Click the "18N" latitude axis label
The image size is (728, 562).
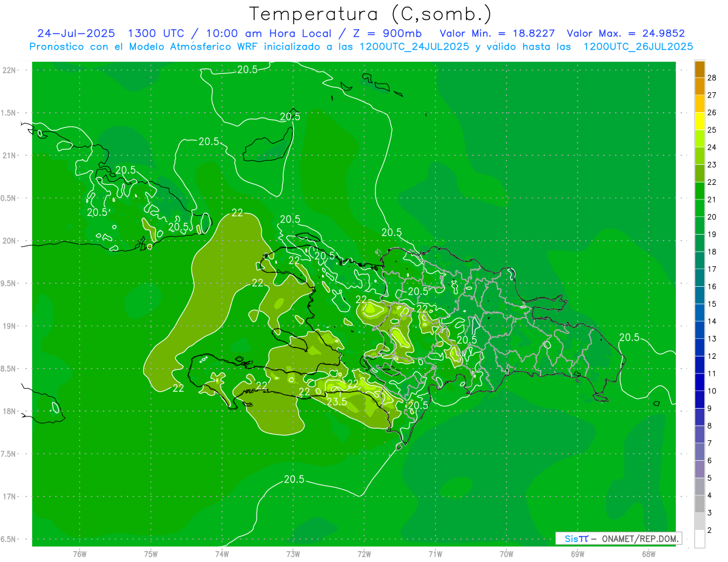point(9,411)
